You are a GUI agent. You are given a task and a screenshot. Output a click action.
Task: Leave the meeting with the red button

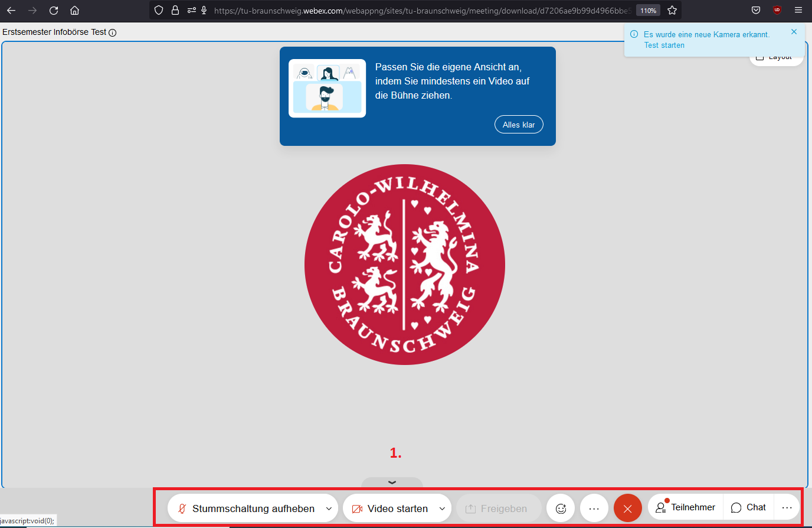[x=628, y=509]
